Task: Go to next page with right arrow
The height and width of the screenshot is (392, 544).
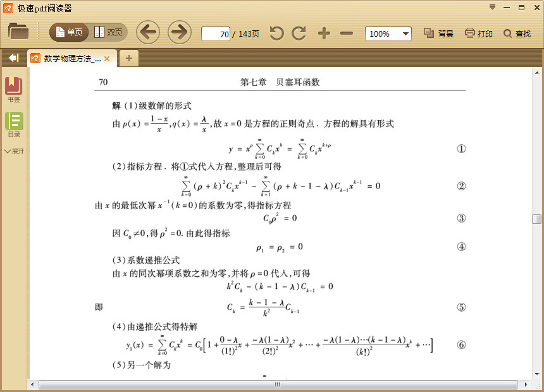Action: (180, 33)
